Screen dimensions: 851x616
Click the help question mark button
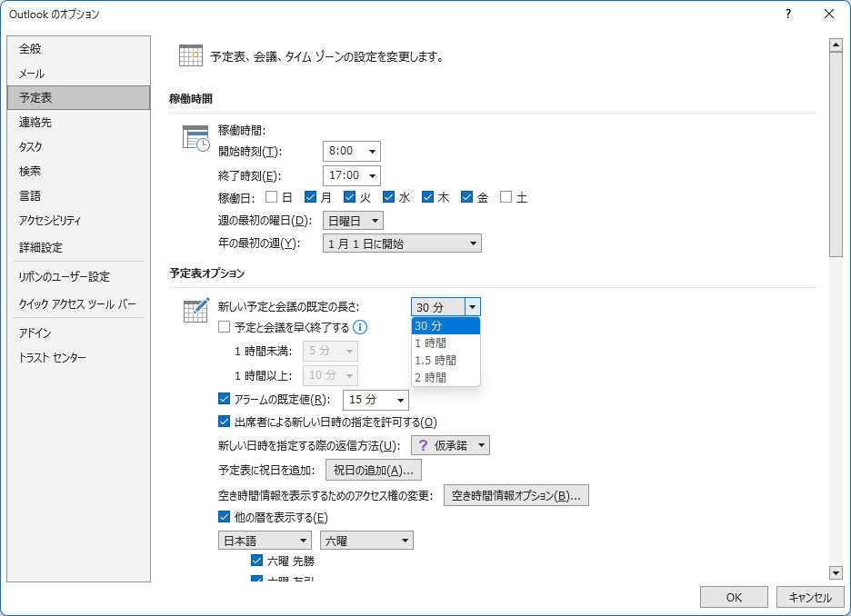pos(788,15)
